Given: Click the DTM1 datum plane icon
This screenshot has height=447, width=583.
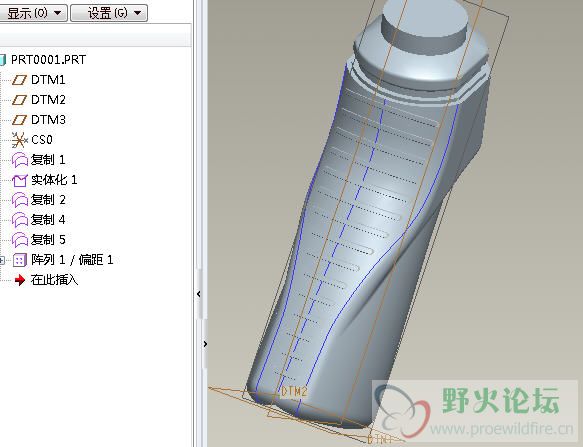Looking at the screenshot, I should tap(19, 80).
